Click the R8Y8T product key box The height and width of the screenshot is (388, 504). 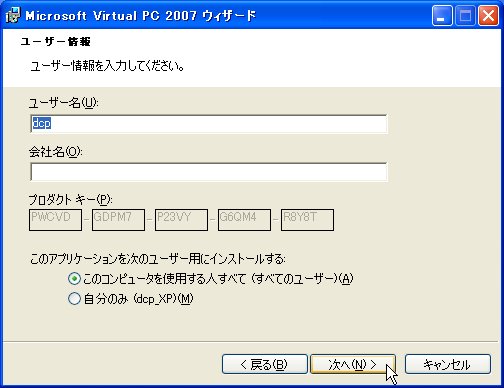[307, 220]
